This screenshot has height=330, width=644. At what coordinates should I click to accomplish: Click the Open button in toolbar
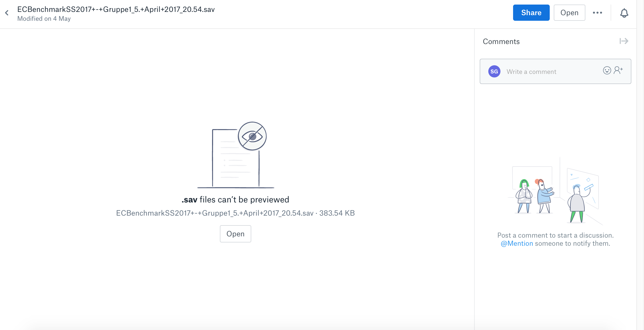click(569, 12)
